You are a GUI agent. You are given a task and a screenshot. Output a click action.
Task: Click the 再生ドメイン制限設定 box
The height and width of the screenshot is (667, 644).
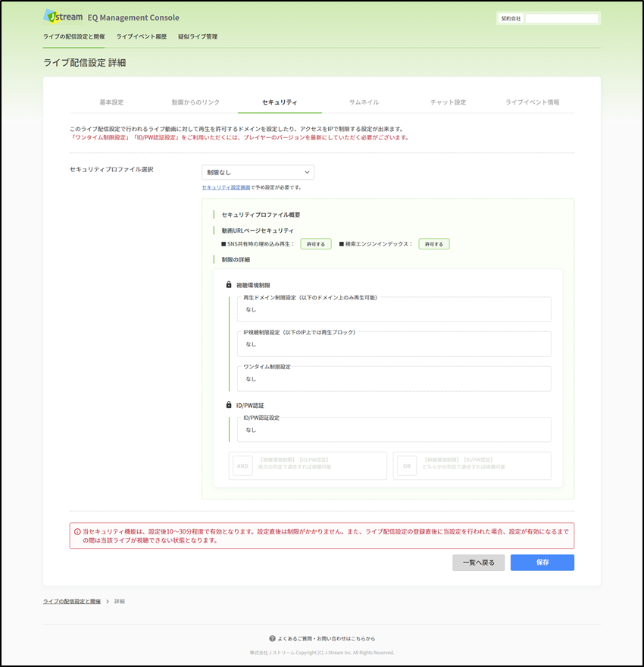pos(394,309)
